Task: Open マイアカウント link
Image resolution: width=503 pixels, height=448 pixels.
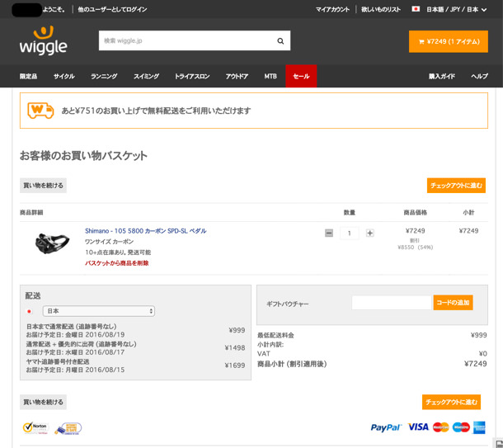Action: (332, 9)
